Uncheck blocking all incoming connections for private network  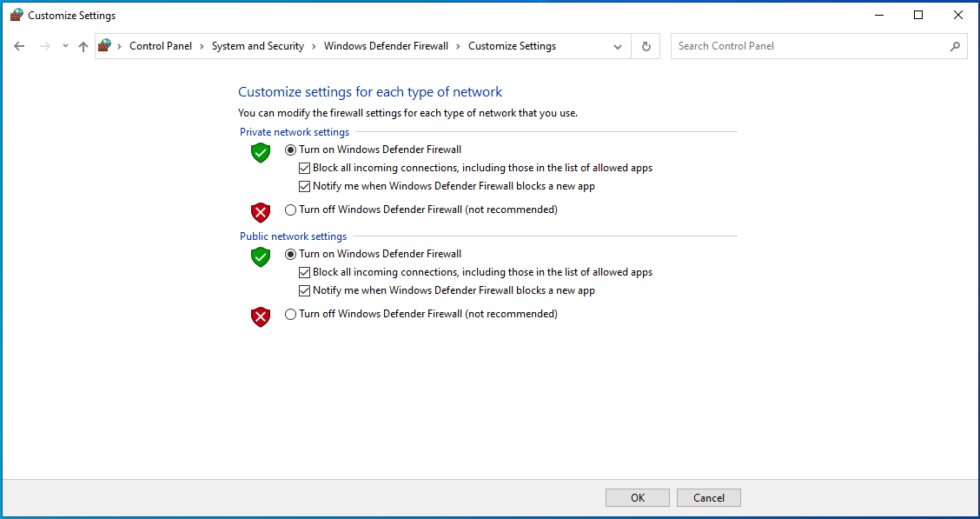point(305,167)
